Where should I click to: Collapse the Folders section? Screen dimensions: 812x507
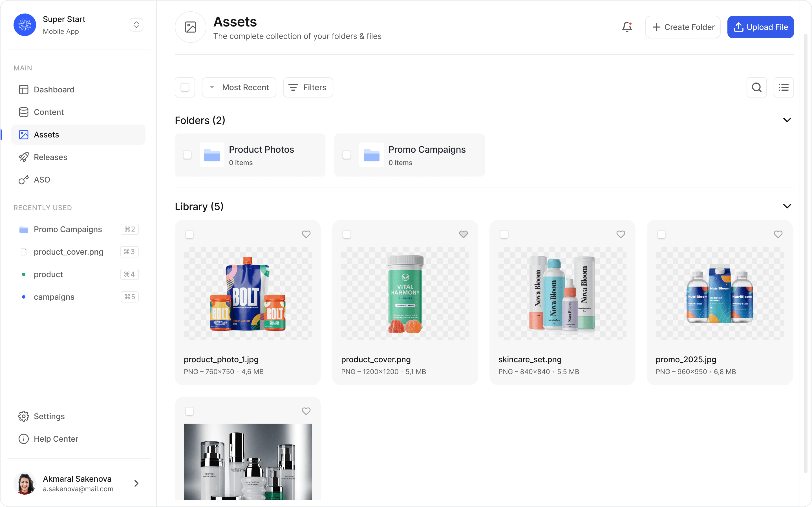pos(787,120)
